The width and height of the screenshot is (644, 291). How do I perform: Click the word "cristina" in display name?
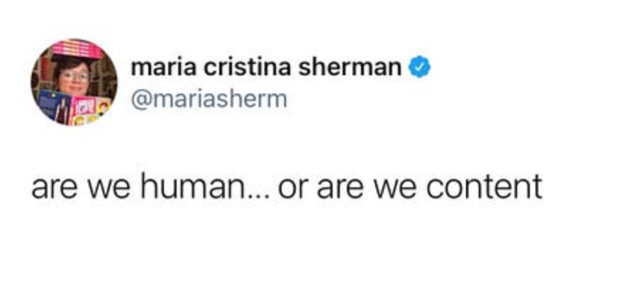[248, 67]
